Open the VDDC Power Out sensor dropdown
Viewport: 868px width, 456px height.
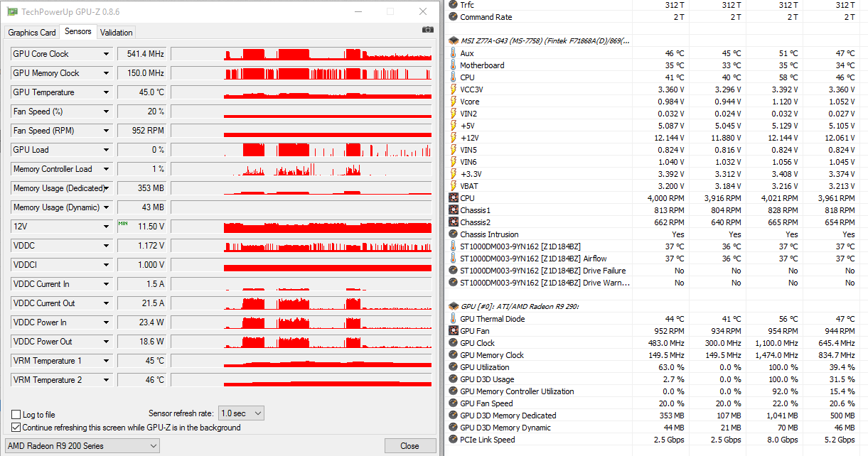coord(107,342)
